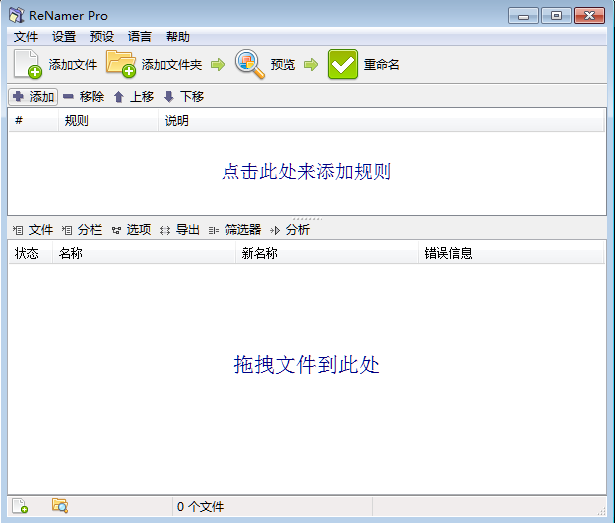Expand the 导出 export dropdown
This screenshot has height=523, width=615.
(x=181, y=230)
